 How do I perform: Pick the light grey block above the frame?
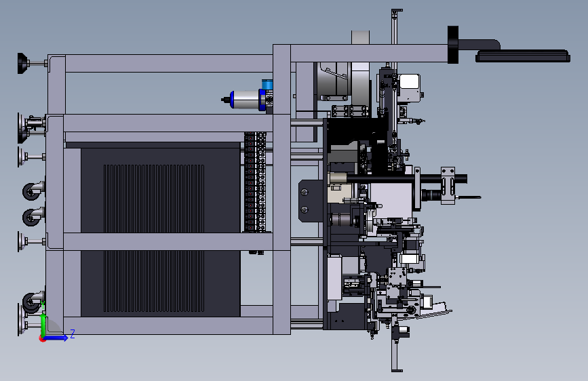pos(360,37)
